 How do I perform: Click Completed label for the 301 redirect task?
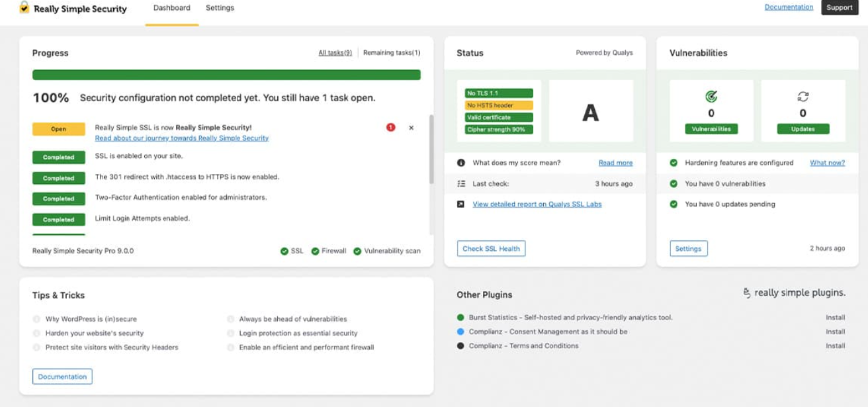(x=59, y=178)
